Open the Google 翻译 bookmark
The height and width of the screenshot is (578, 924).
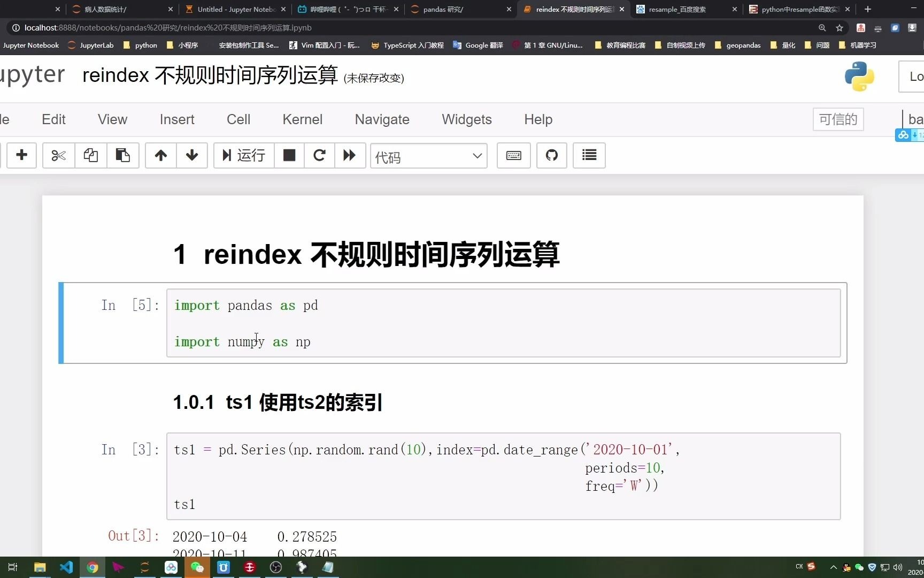[x=478, y=45]
